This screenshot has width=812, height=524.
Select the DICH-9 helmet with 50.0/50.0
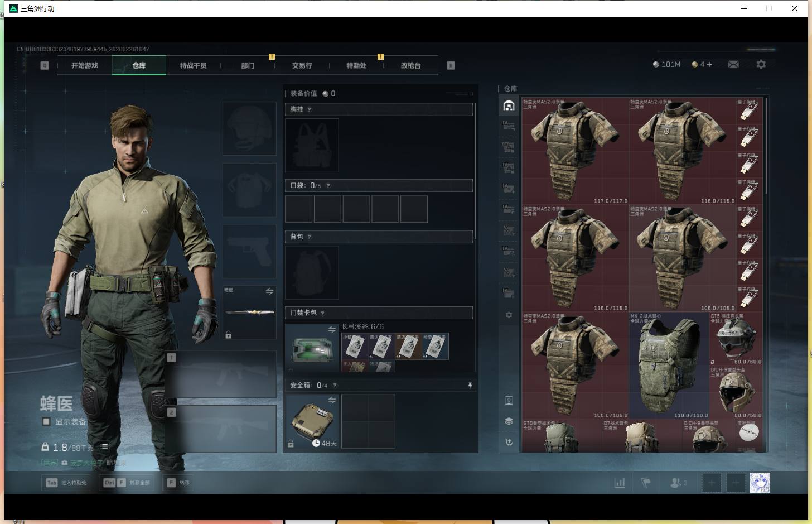click(736, 392)
